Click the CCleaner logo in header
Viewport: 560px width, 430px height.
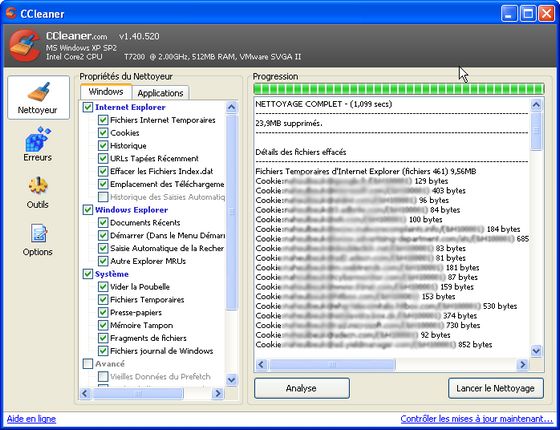tap(24, 46)
